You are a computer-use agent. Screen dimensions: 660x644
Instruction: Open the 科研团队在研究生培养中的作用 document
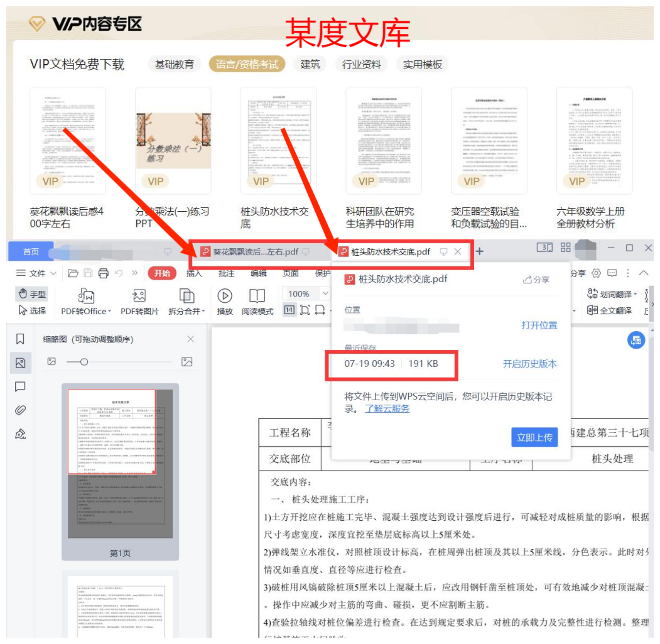pos(384,158)
